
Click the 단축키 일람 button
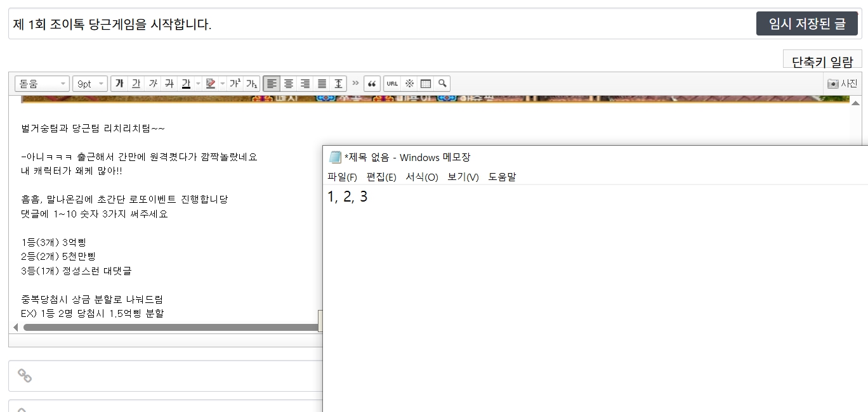click(x=822, y=61)
